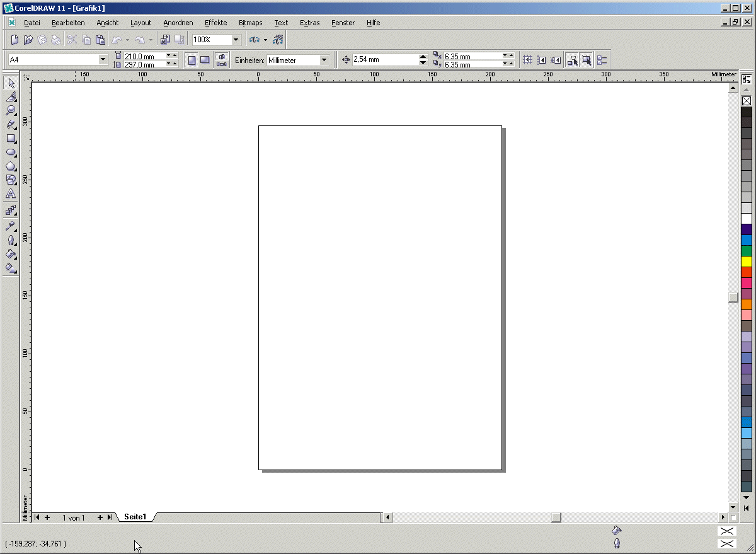Create a new document from the toolbar

point(14,40)
